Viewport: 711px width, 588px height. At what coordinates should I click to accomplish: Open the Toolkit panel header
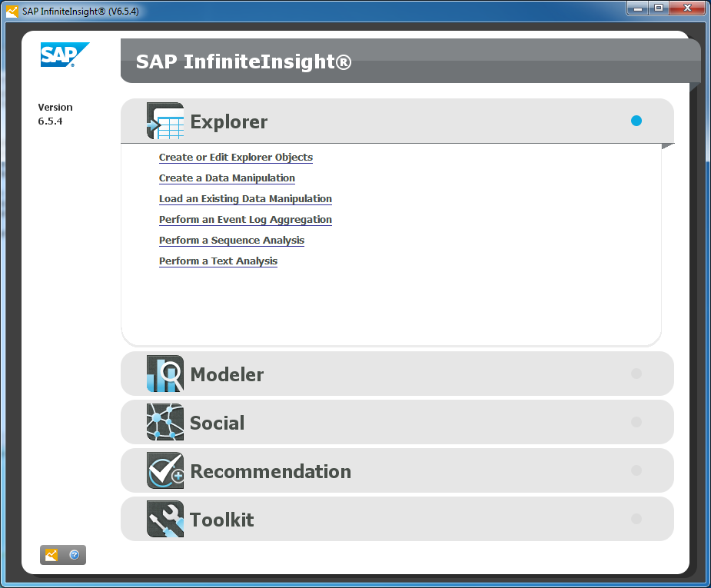[x=222, y=520]
